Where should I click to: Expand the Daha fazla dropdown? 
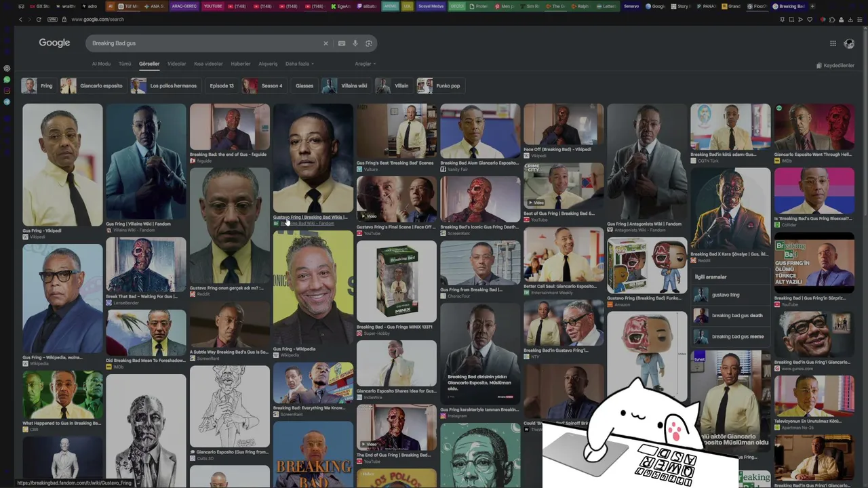point(299,64)
